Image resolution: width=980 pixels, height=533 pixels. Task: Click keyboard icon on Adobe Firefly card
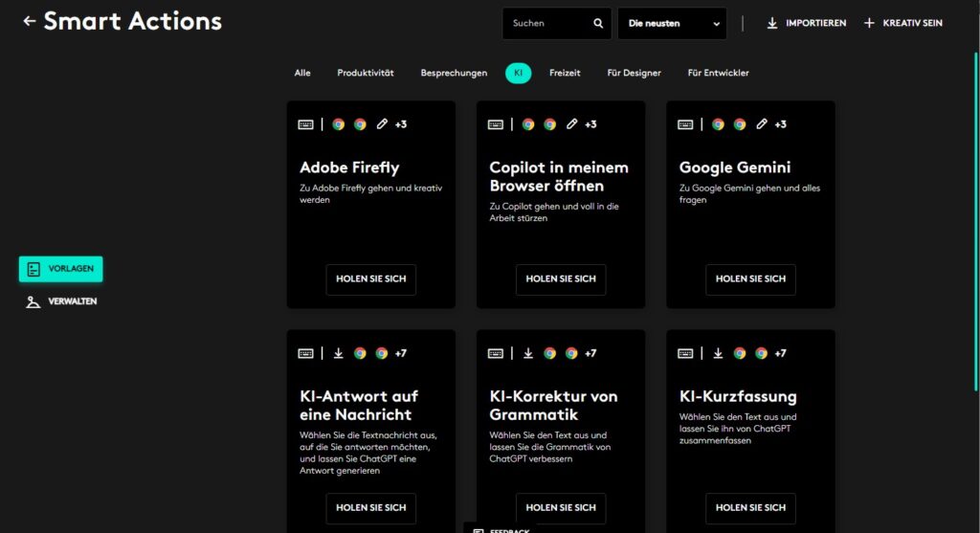click(x=305, y=124)
